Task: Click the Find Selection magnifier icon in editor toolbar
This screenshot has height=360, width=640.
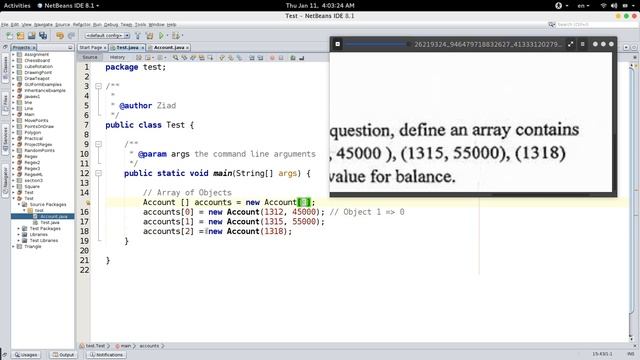Action: 176,58
